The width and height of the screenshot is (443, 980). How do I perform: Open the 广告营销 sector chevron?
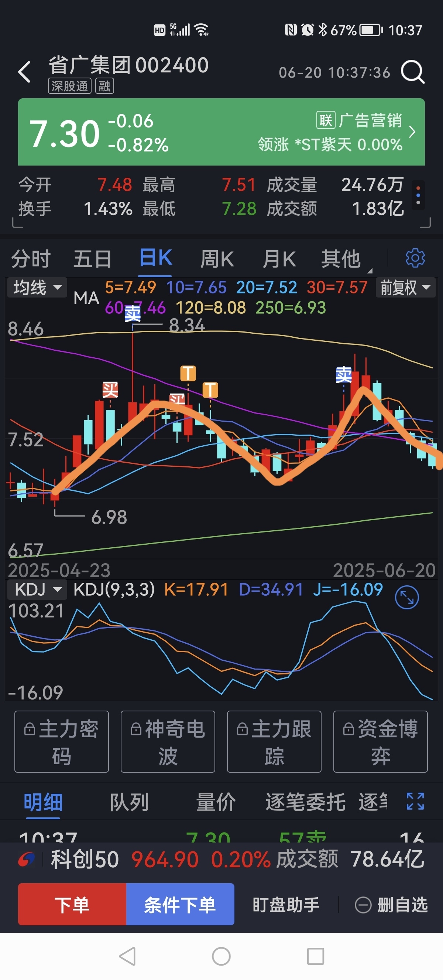[412, 132]
